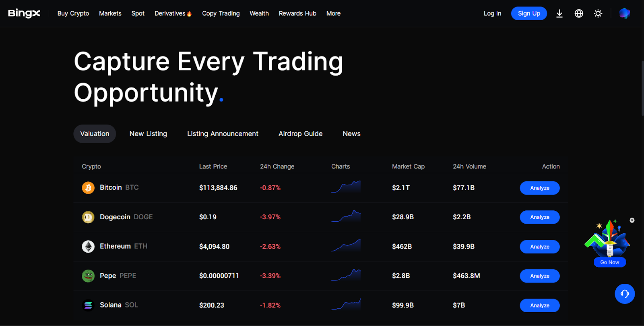This screenshot has height=326, width=644.
Task: Open the Rewards Hub menu item
Action: click(x=297, y=13)
